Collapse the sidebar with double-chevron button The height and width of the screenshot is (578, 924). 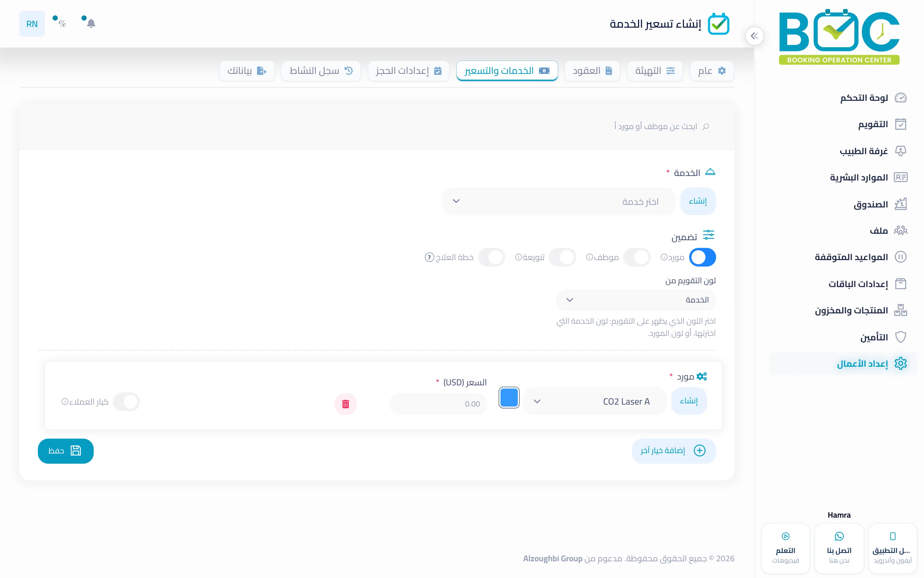coord(754,36)
